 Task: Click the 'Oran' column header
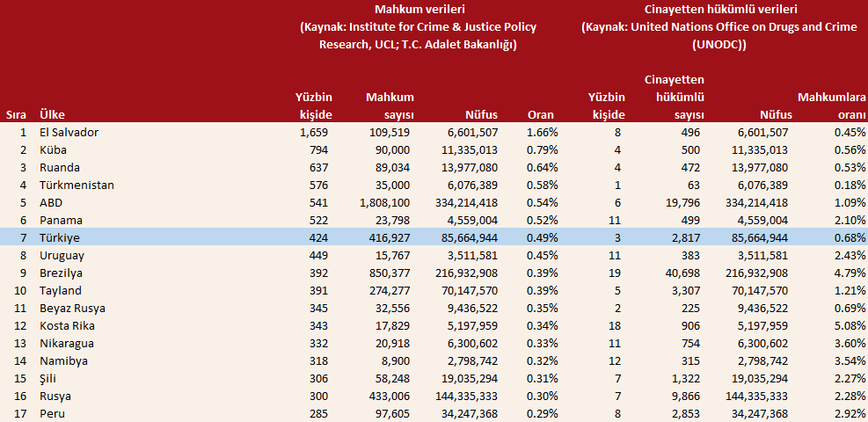(x=540, y=114)
